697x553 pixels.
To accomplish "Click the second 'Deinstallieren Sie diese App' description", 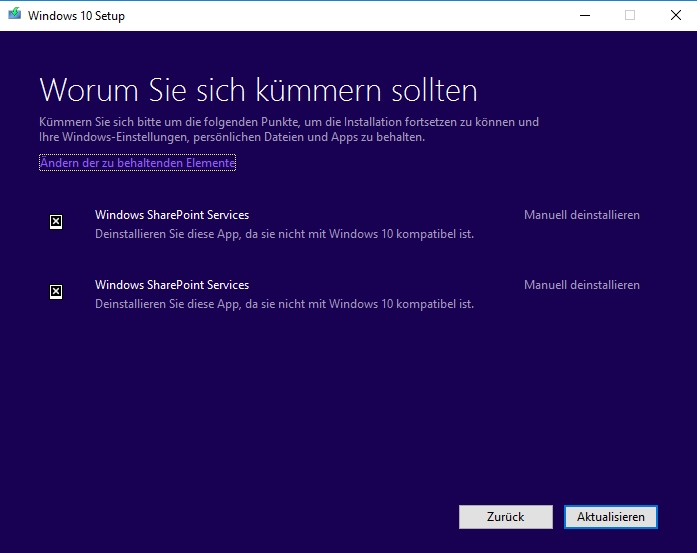I will 284,304.
